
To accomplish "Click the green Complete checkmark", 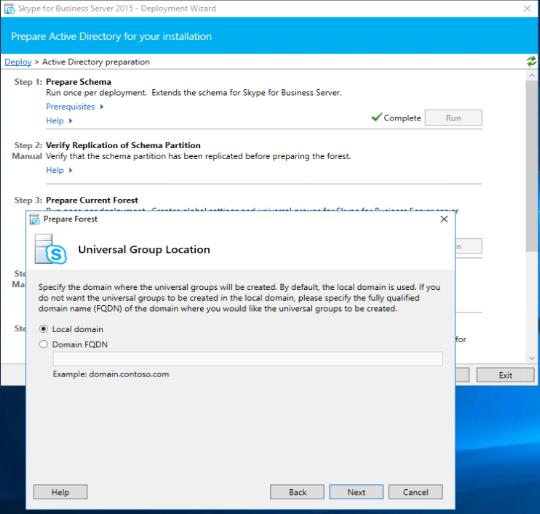I will coord(377,117).
